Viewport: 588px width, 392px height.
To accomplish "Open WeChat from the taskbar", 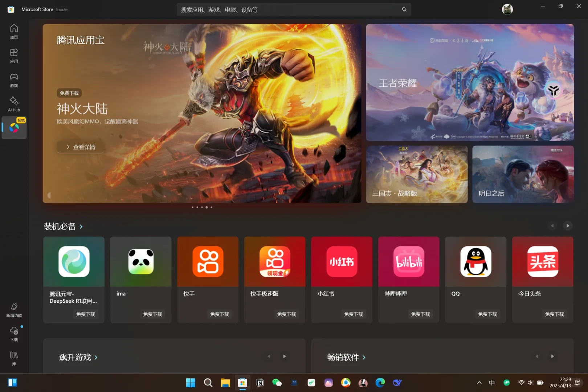I will (x=277, y=383).
